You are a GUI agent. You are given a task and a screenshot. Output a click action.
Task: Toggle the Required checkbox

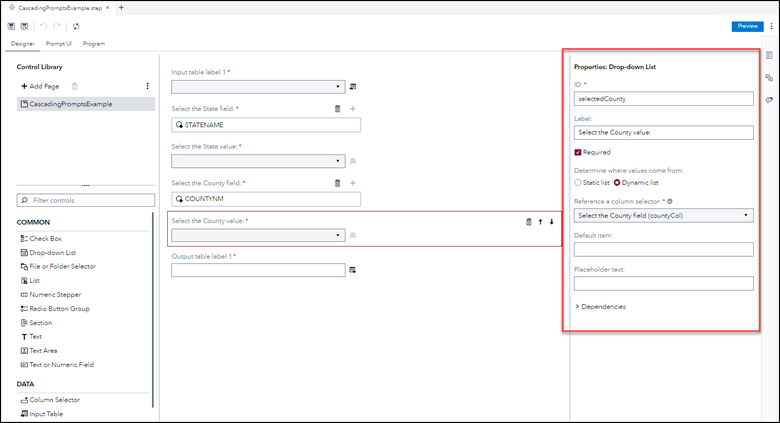tap(578, 152)
